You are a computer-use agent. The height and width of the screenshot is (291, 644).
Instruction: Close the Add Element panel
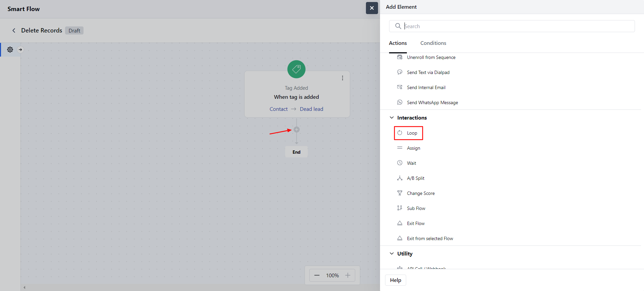coord(372,8)
